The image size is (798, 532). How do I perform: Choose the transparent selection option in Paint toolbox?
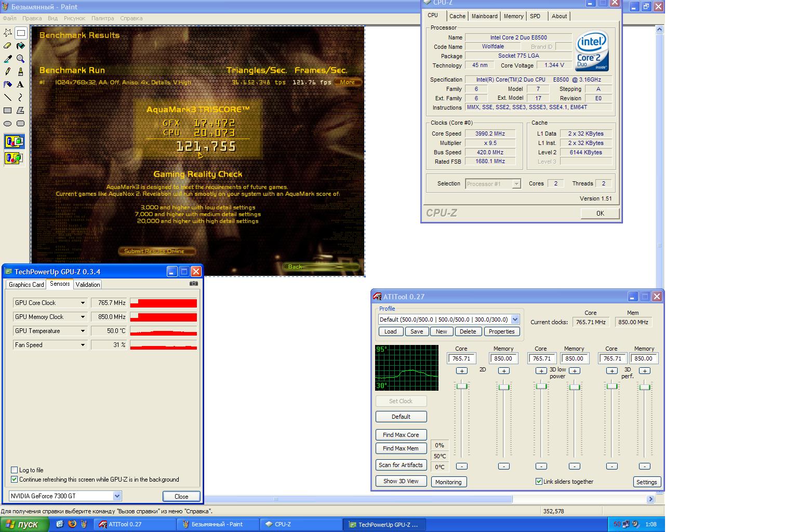(x=14, y=158)
